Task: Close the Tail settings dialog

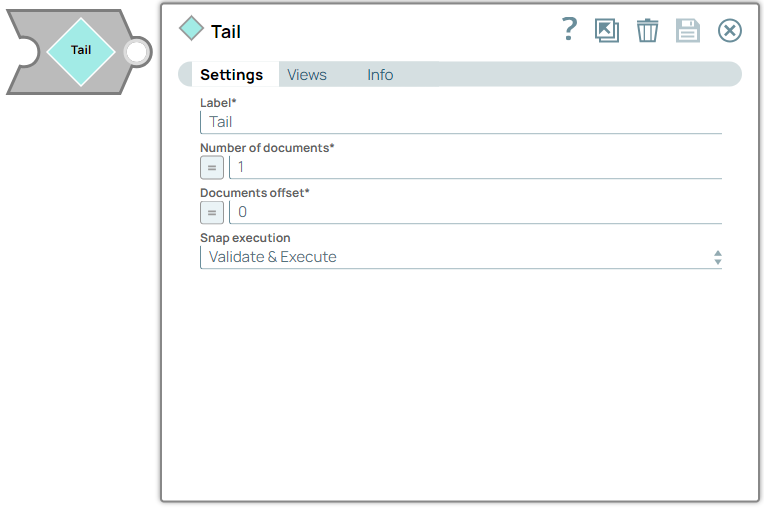Action: 730,31
